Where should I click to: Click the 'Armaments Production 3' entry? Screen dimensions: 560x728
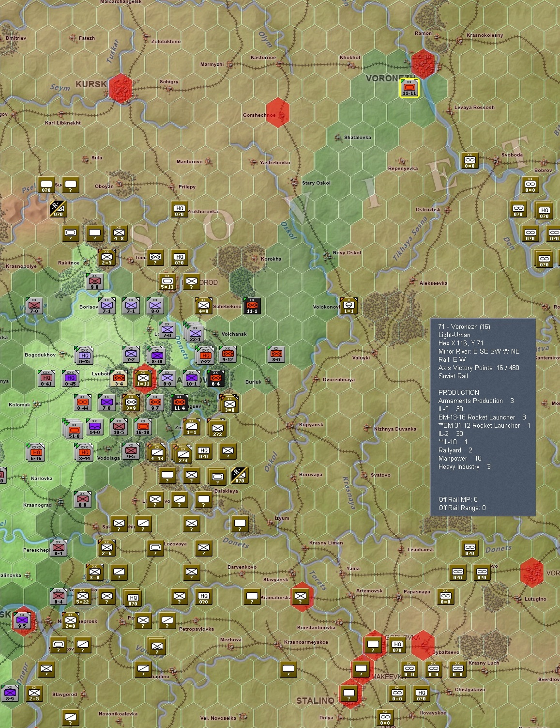(x=476, y=401)
